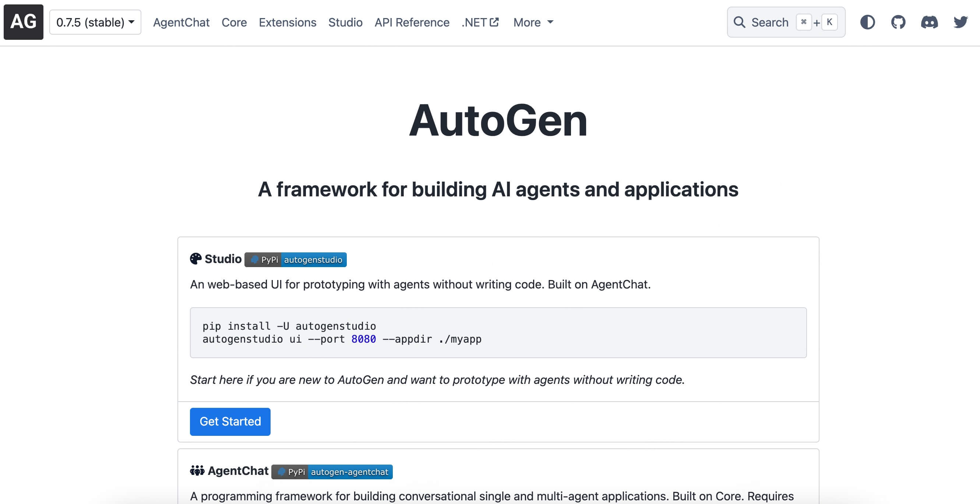
Task: Click the 'An web-based UI for prototyping' description
Action: (420, 285)
